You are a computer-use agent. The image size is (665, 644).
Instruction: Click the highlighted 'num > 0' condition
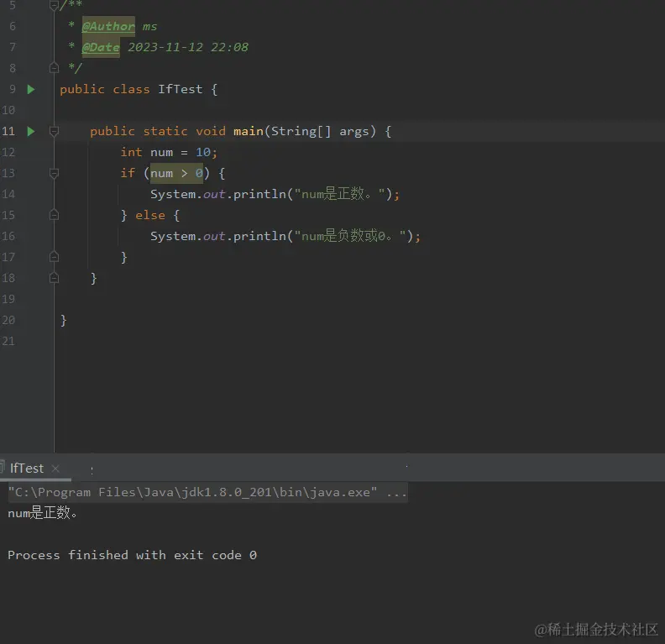(177, 173)
